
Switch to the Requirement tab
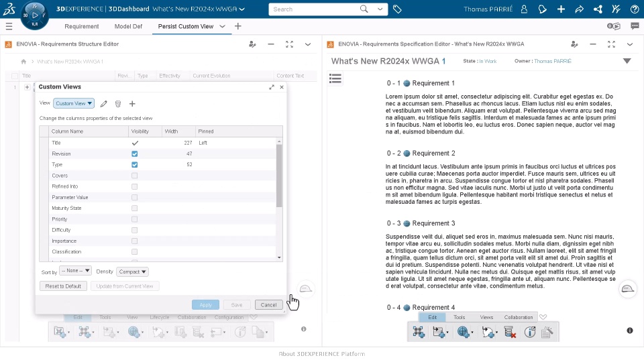(x=82, y=26)
